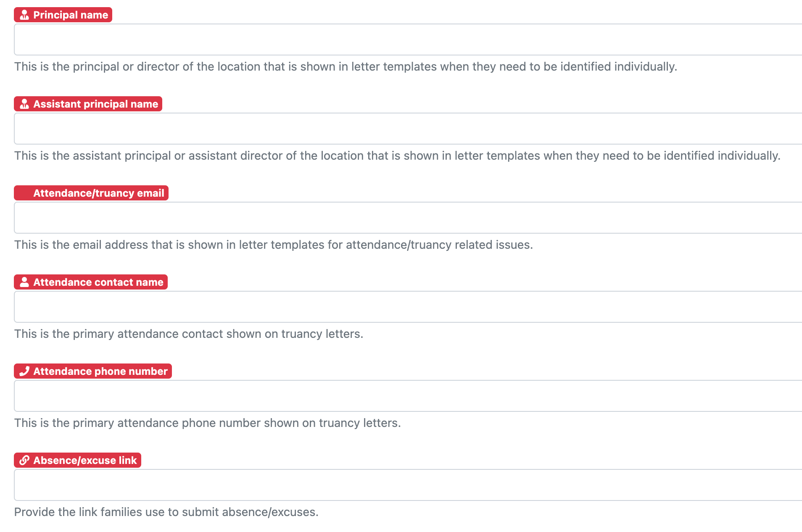This screenshot has height=532, width=802.
Task: Click the Attendance/truancy email label
Action: coord(98,193)
